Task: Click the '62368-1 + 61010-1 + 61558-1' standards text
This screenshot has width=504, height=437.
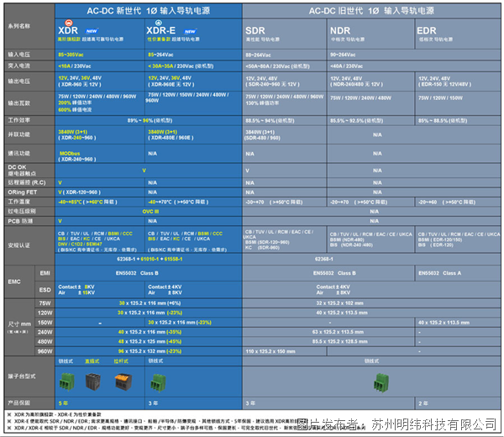Action: (x=150, y=259)
